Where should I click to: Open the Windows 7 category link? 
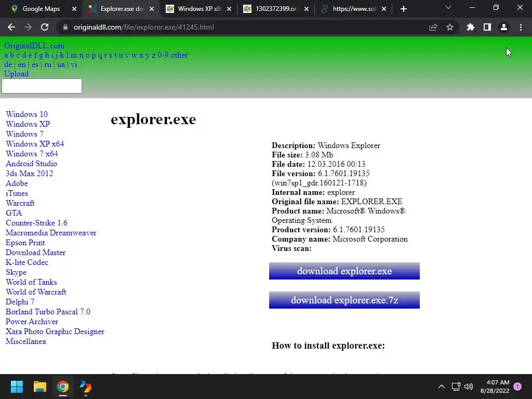[x=25, y=134]
